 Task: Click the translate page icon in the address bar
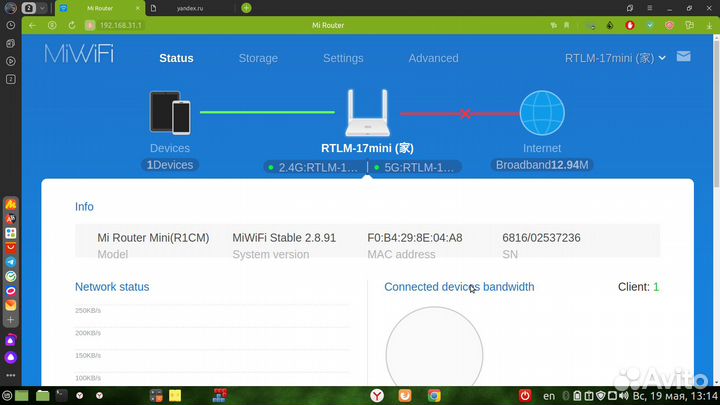553,25
